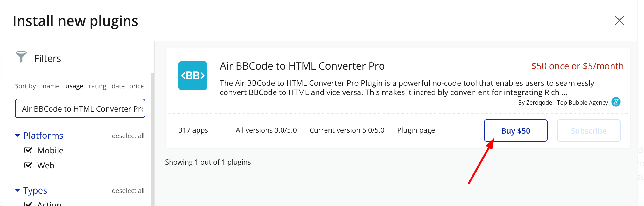Sort plugins by date
Viewport: 644px width, 206px height.
click(118, 86)
